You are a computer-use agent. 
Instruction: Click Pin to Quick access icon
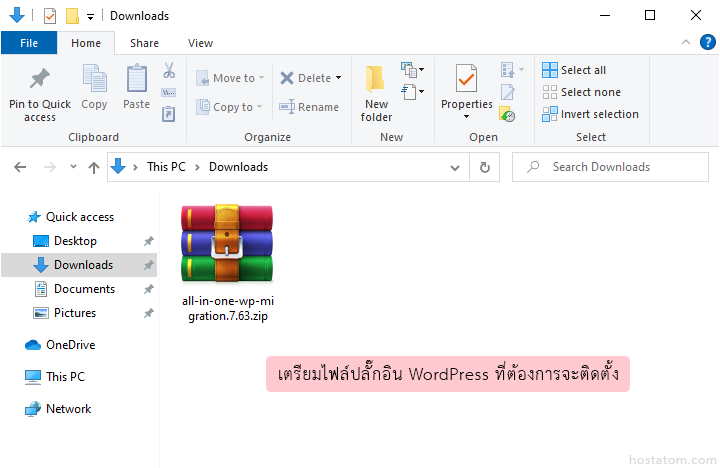[x=40, y=80]
